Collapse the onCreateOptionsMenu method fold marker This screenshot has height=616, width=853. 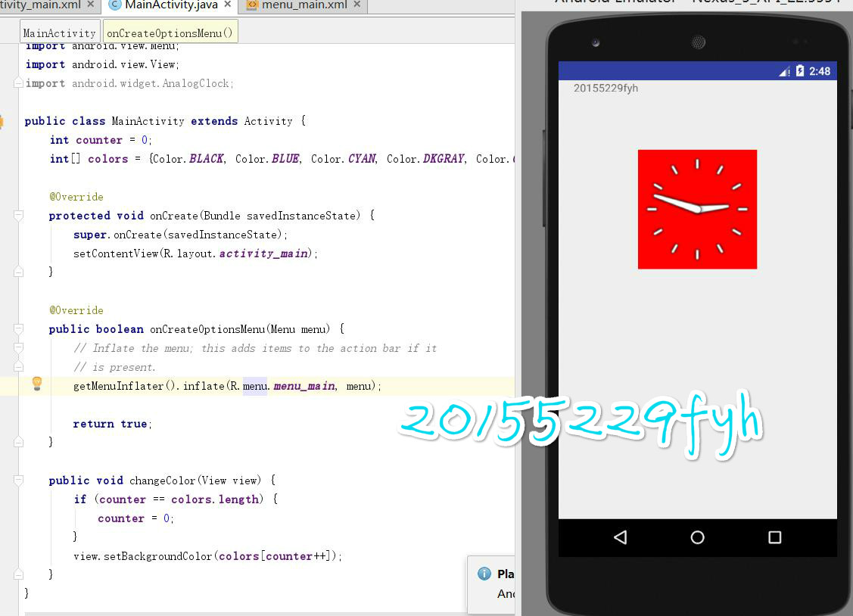[18, 329]
